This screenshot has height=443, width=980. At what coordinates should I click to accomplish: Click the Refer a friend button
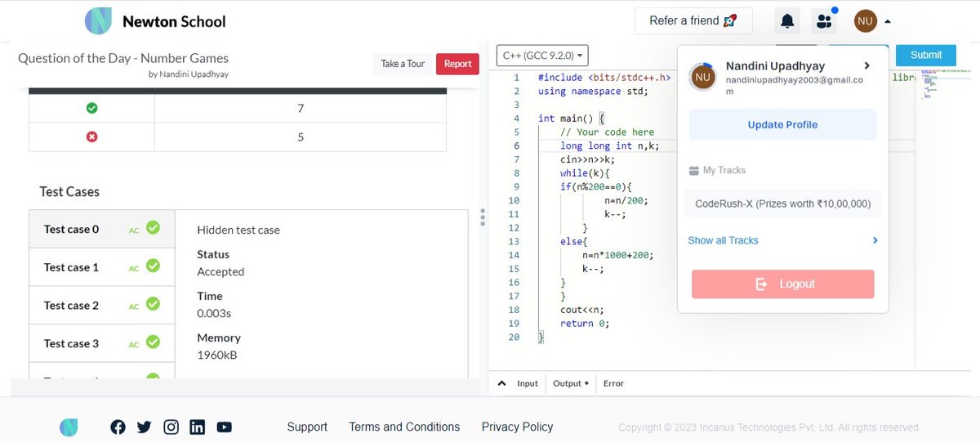tap(693, 21)
